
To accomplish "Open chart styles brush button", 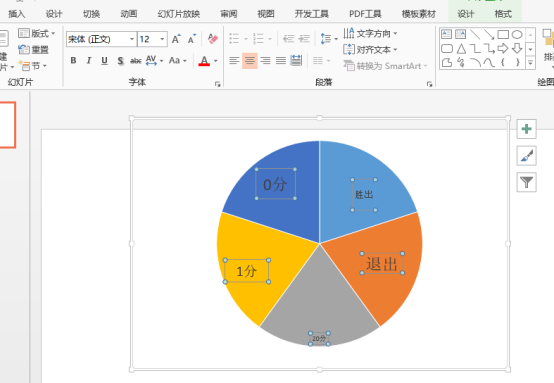I will [526, 155].
